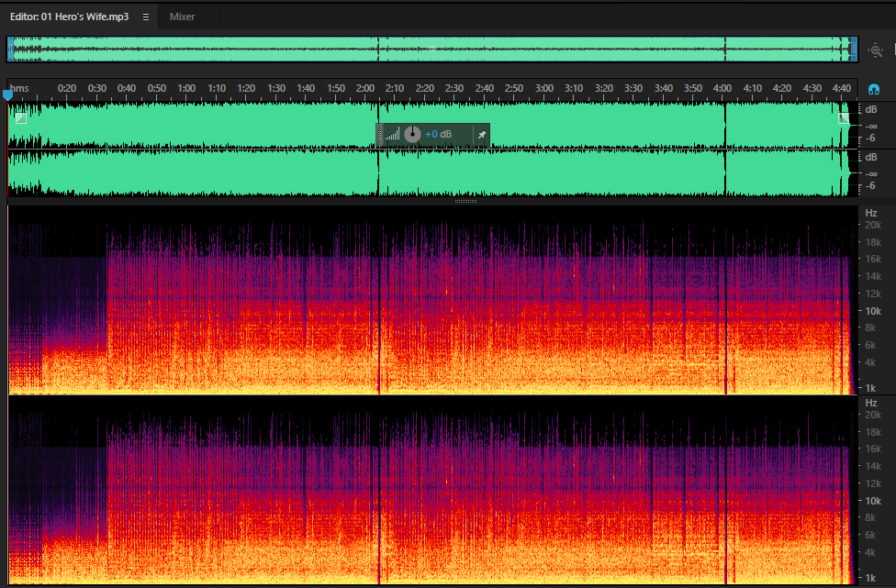The image size is (896, 588).
Task: Click the upper channel '-6' amplitude label
Action: point(870,139)
